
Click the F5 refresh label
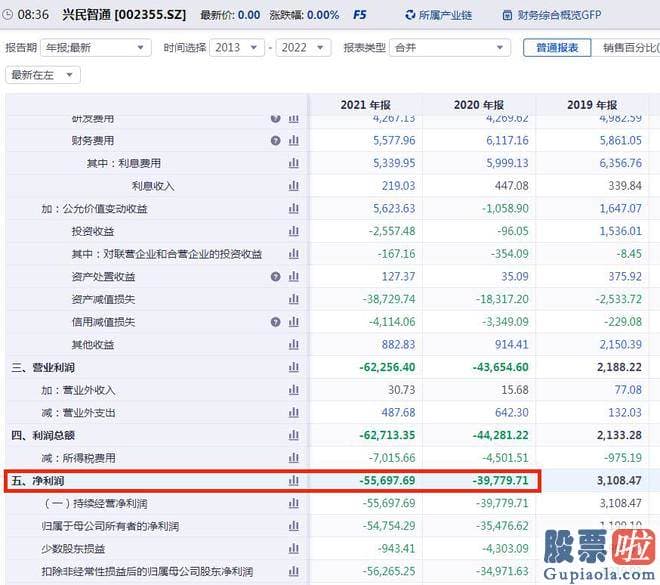(359, 15)
